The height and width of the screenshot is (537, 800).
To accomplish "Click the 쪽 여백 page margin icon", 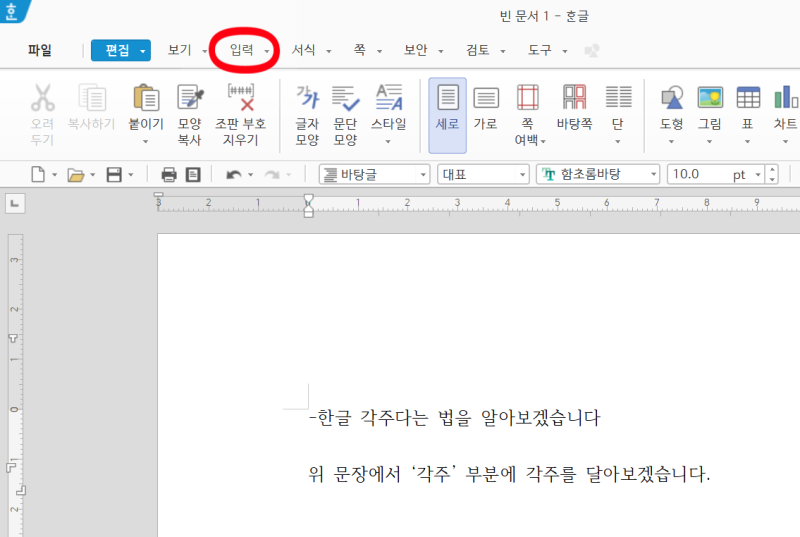I will (528, 97).
